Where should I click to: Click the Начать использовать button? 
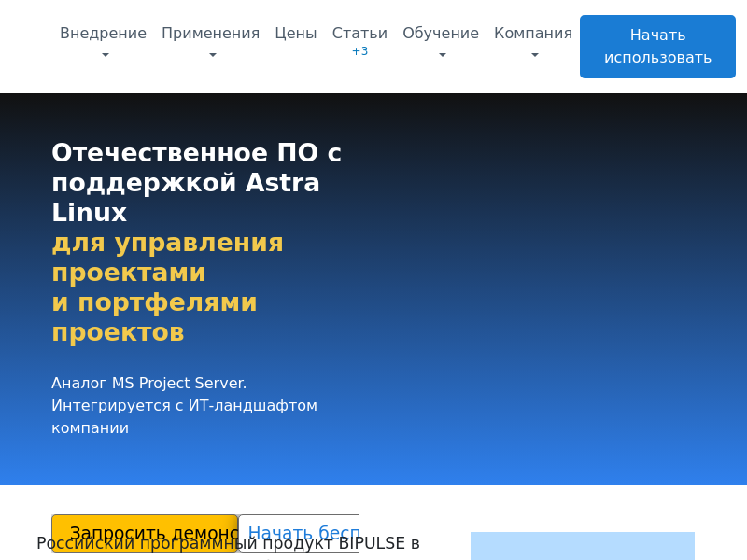coord(657,47)
